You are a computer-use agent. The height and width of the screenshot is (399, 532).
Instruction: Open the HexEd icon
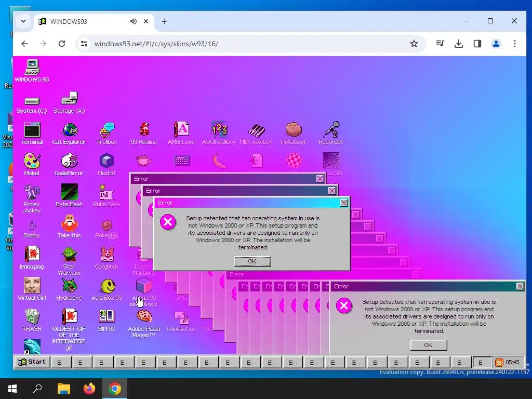click(107, 165)
